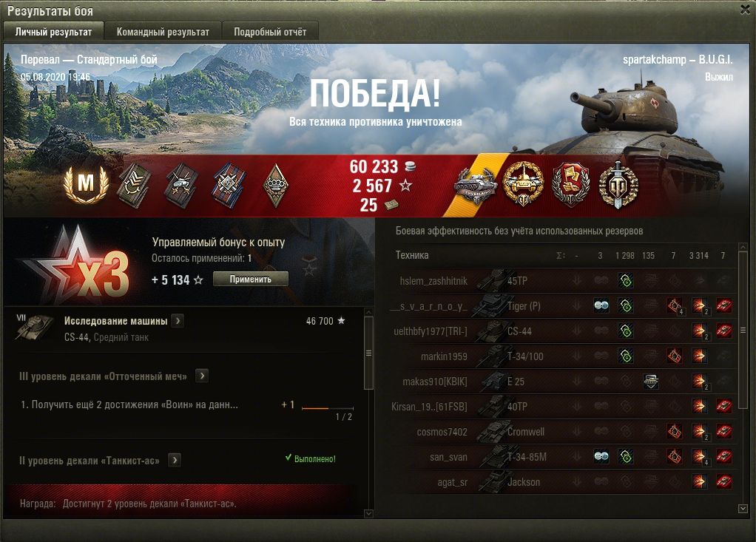Click the red shield flag medal
This screenshot has width=756, height=542.
(x=571, y=185)
